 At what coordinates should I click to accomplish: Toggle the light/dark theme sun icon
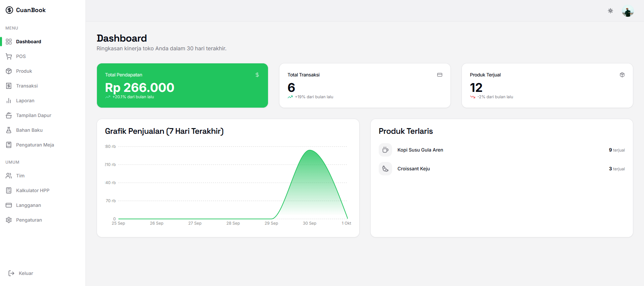610,11
